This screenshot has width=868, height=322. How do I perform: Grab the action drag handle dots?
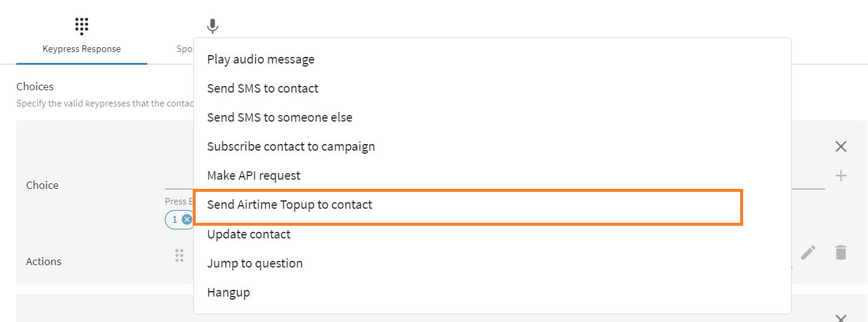pyautogui.click(x=179, y=255)
